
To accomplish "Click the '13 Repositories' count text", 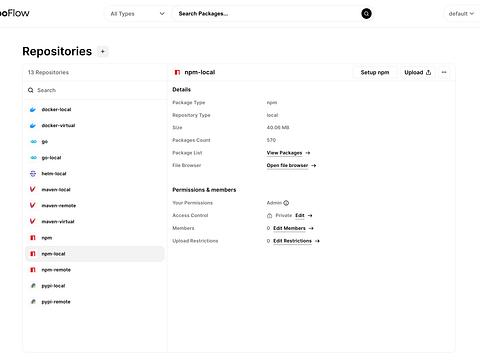I will [x=48, y=72].
